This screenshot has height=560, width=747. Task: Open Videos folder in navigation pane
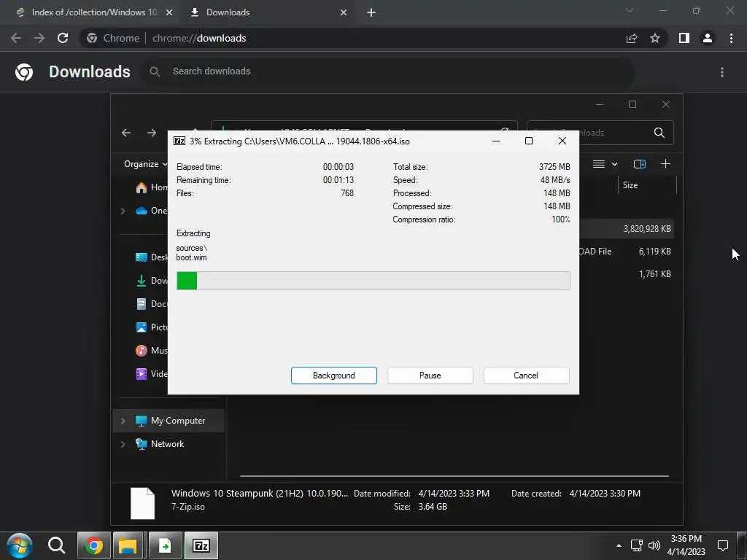click(151, 374)
